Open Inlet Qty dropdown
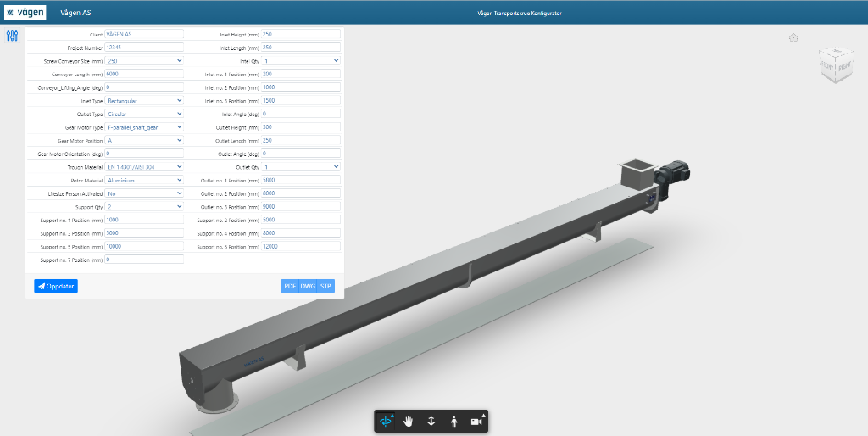 [301, 60]
